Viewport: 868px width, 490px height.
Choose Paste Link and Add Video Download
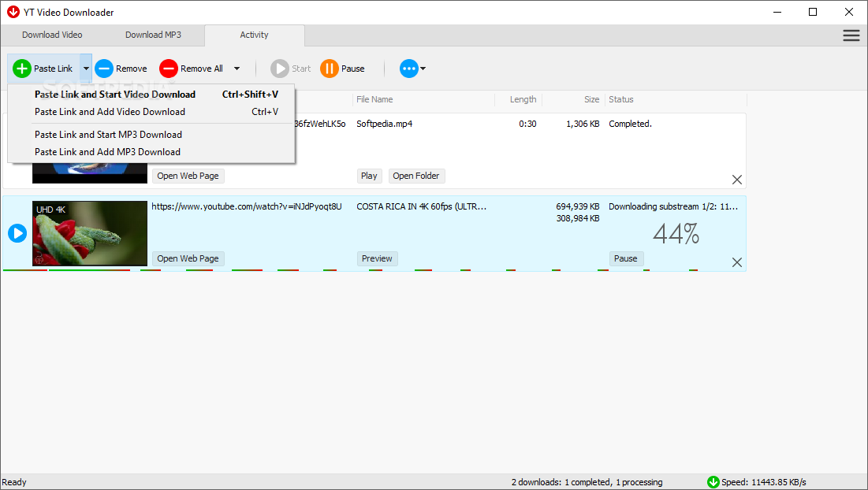151,112
